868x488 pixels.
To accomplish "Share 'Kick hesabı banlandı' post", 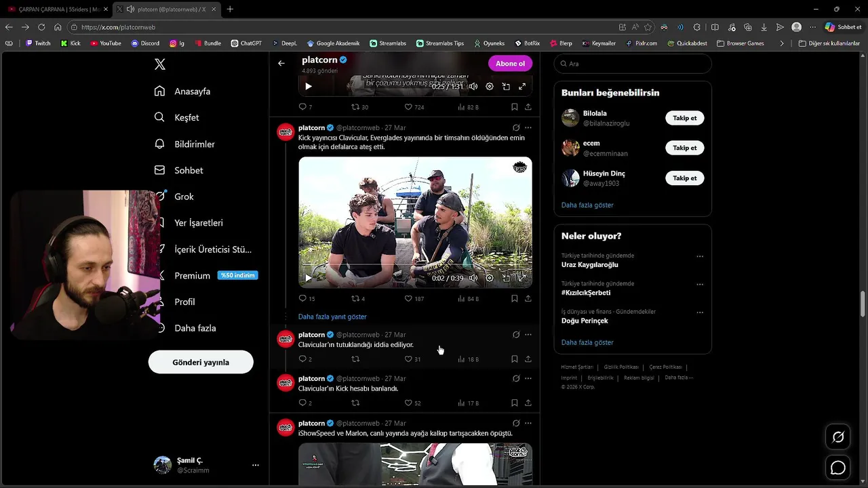I will [x=528, y=403].
